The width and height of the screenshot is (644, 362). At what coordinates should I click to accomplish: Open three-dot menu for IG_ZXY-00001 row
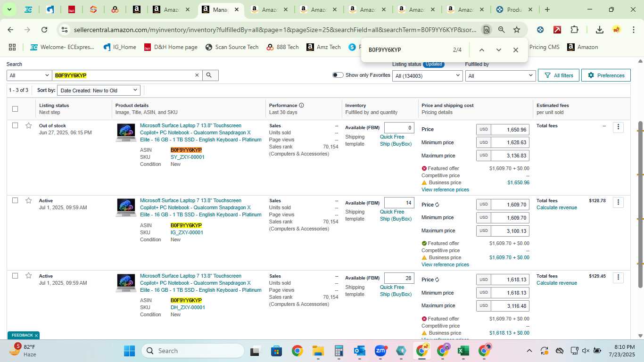pos(618,202)
